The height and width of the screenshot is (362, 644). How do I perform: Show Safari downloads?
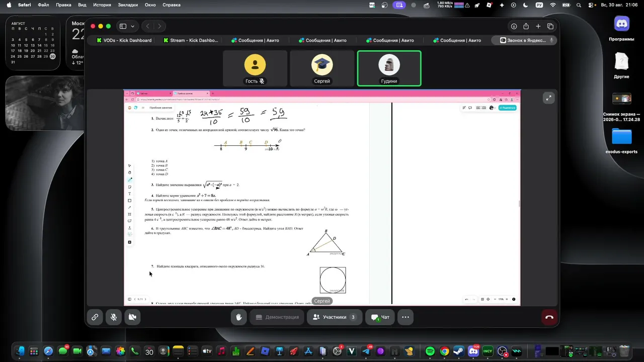coord(514,26)
